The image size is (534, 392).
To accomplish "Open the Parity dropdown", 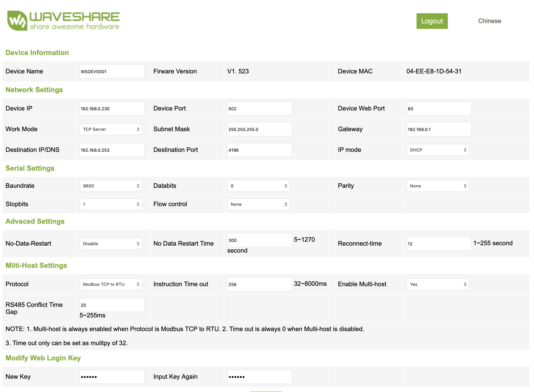I will (x=437, y=186).
